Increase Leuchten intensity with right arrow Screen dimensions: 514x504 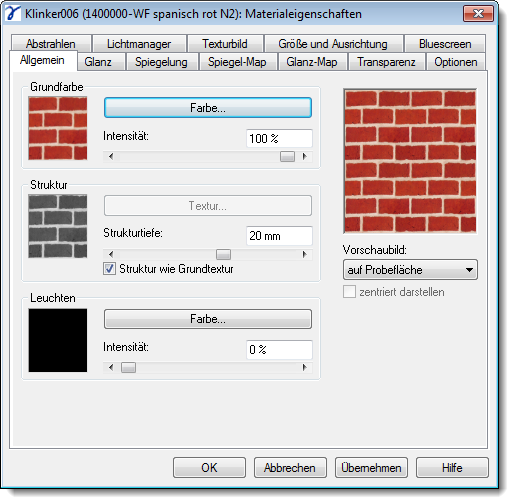click(x=305, y=367)
